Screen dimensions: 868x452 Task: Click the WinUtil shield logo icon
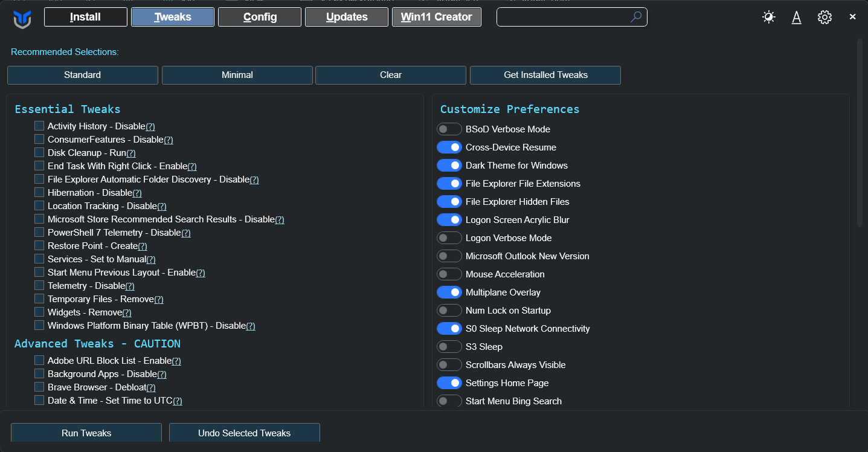[x=22, y=19]
